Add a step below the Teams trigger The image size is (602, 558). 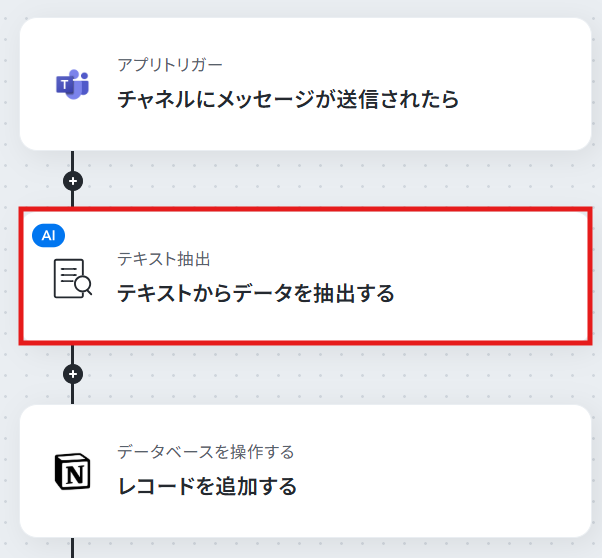click(x=73, y=181)
